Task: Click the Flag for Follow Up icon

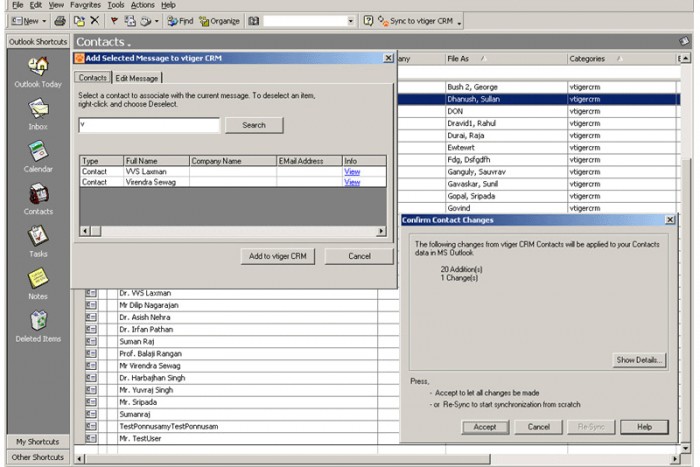Action: pyautogui.click(x=114, y=21)
